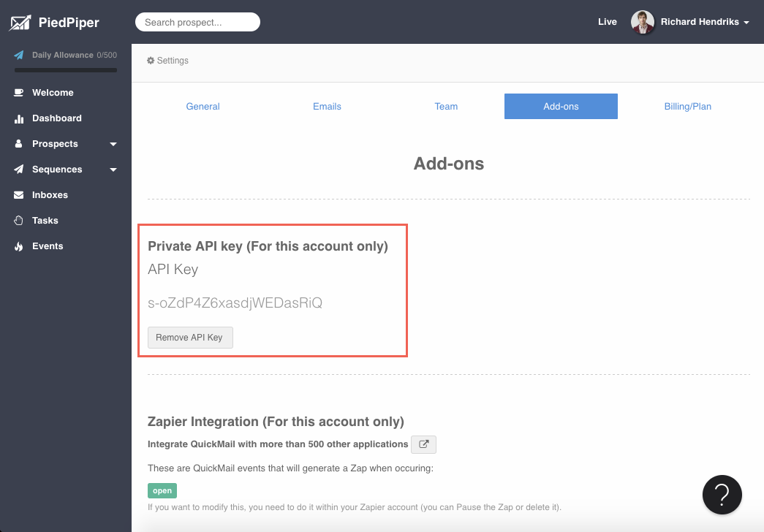Open Dashboard via bar chart icon
This screenshot has width=764, height=532.
pos(18,118)
